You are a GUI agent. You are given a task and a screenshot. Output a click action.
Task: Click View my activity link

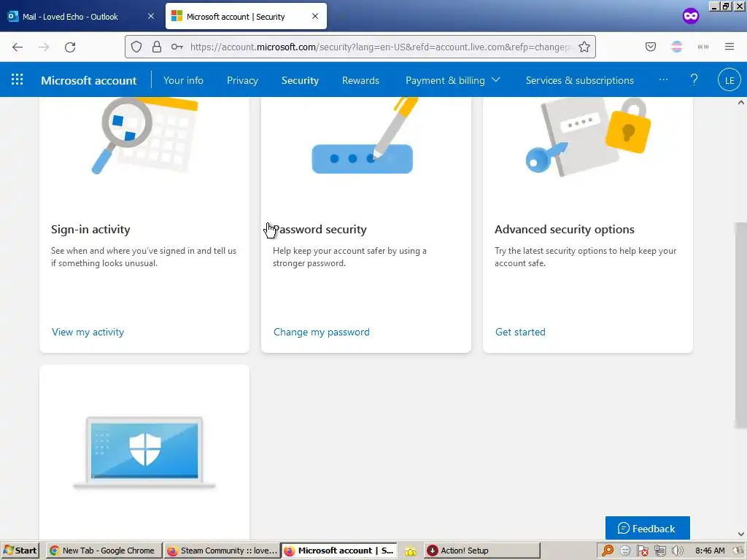tap(88, 332)
